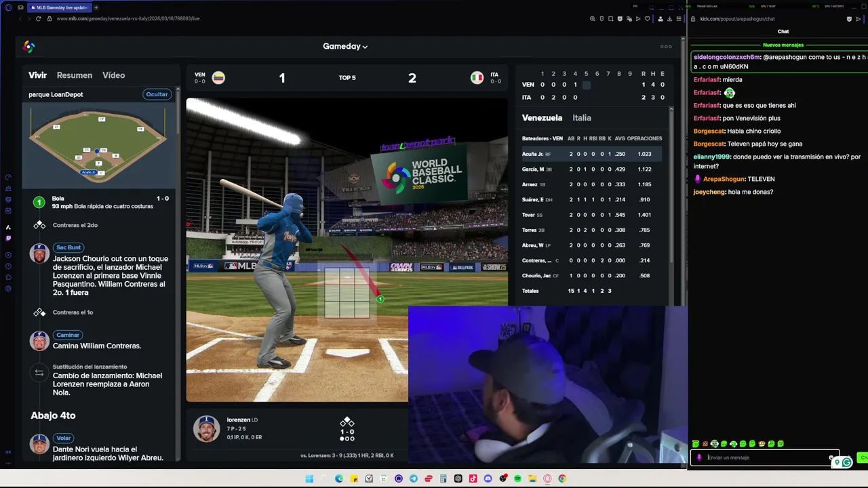Click the Contreras el 1o base diamond icon
Image resolution: width=868 pixels, height=488 pixels.
click(39, 312)
